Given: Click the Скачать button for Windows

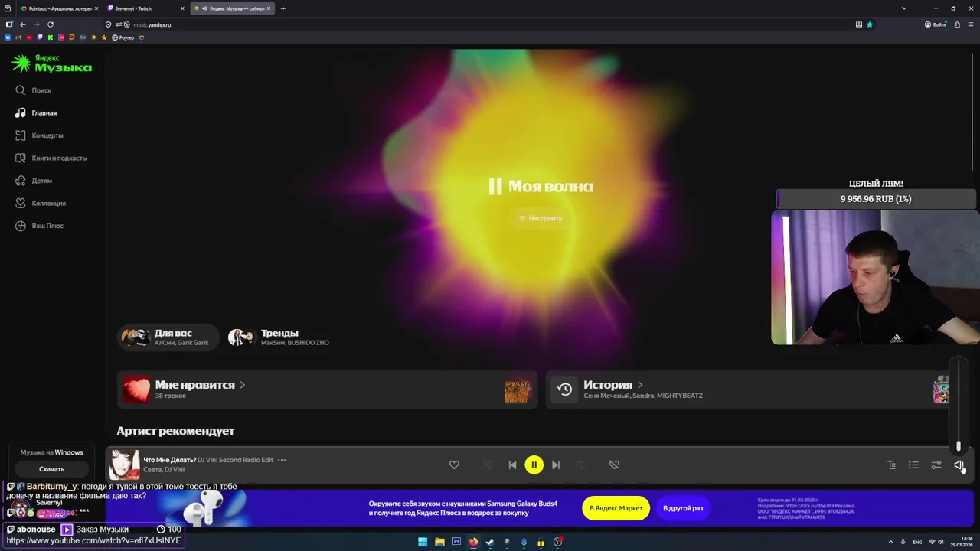Looking at the screenshot, I should pos(51,469).
